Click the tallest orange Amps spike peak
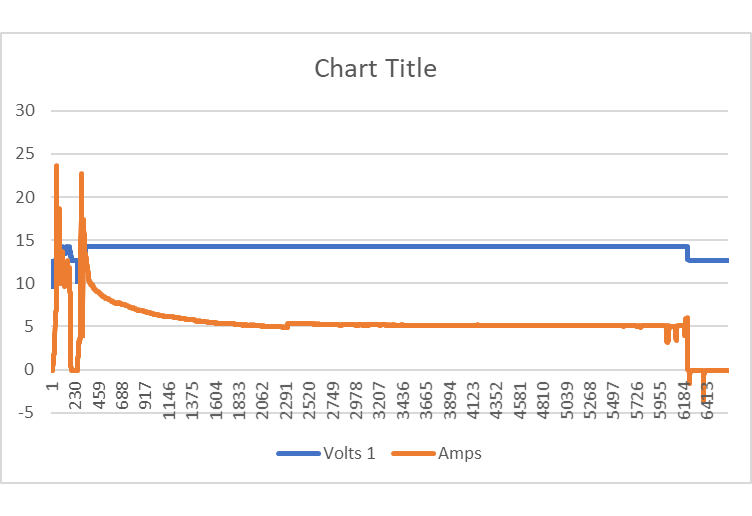The width and height of the screenshot is (752, 516). point(56,166)
